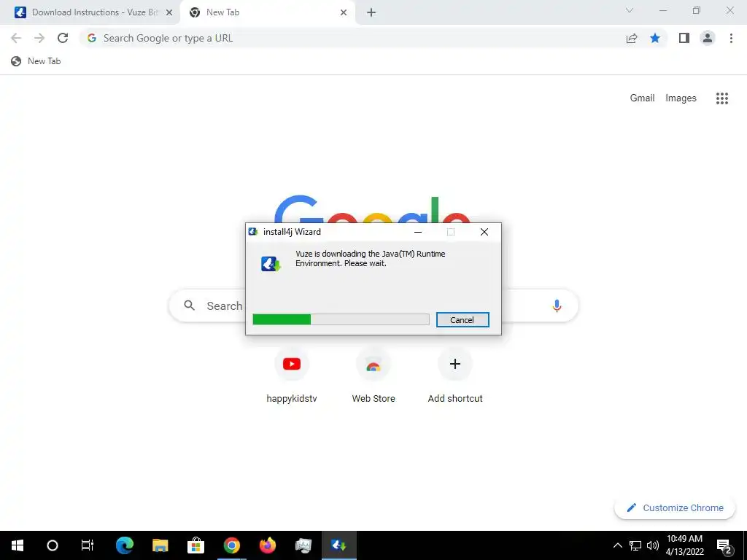Open the Gmail link

[642, 98]
